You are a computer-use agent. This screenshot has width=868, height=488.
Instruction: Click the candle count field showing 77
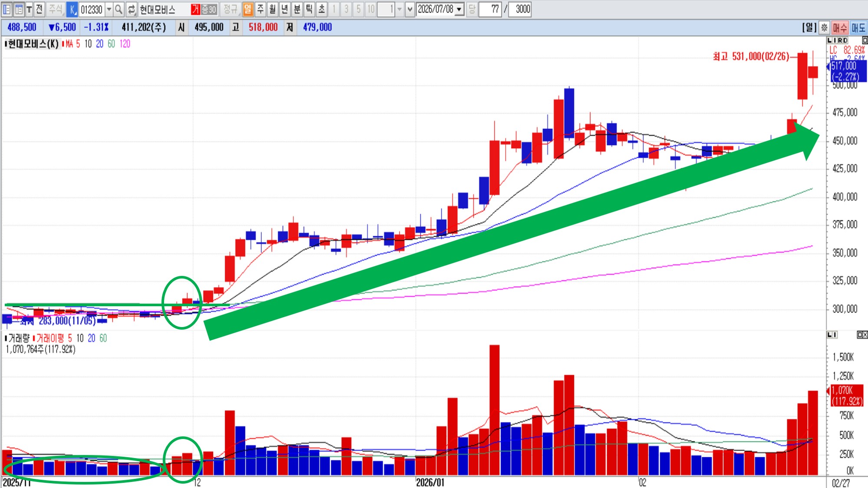pos(490,9)
